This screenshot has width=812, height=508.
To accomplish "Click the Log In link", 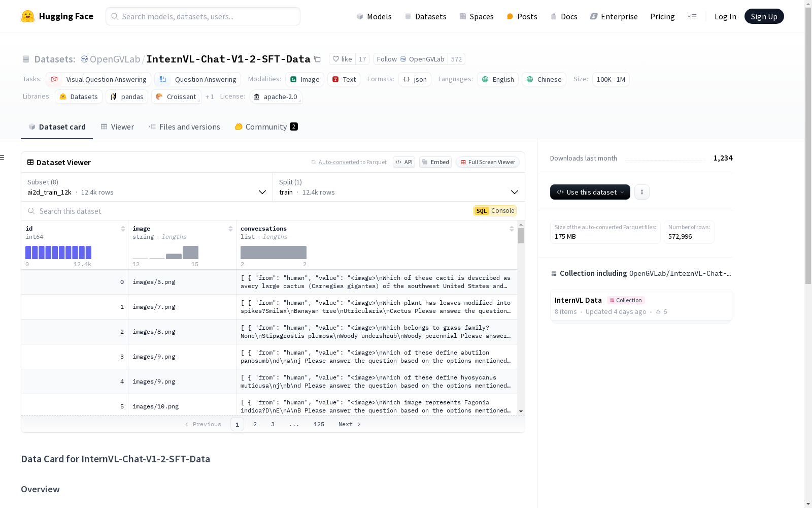I will coord(725,16).
